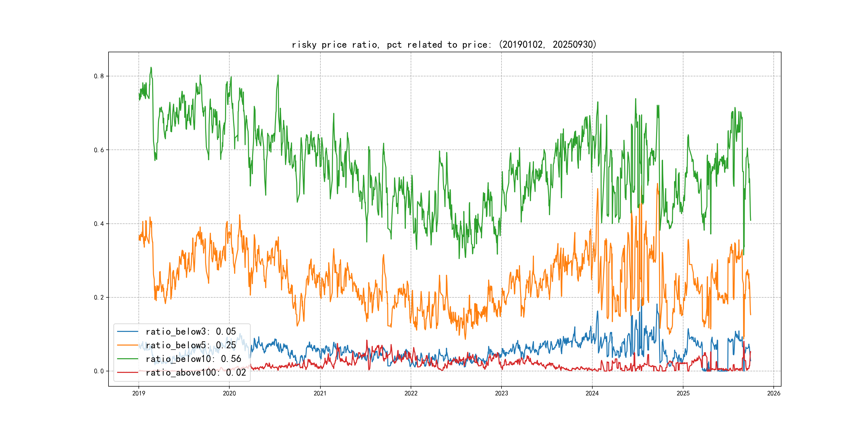
Task: Select legend entry ratio_below3: 0.05
Action: coord(191,332)
